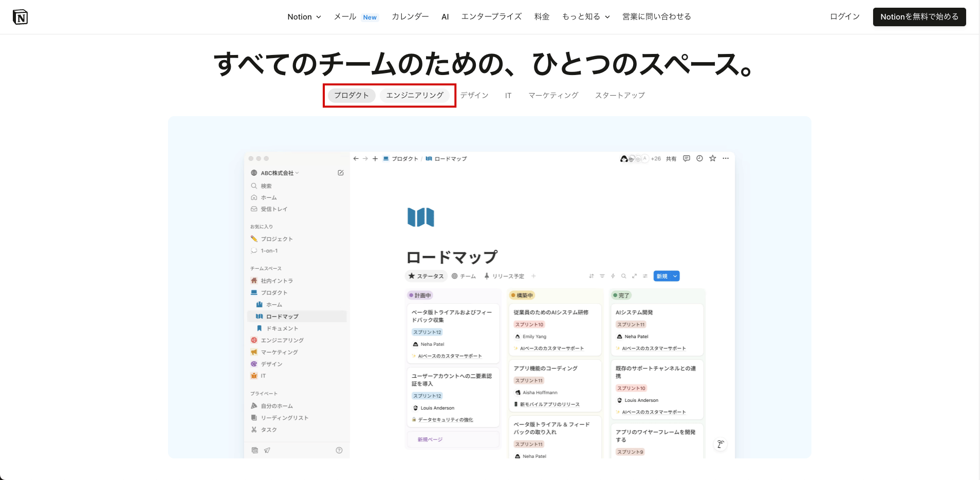
Task: Click the 共有 share button
Action: [x=671, y=159]
